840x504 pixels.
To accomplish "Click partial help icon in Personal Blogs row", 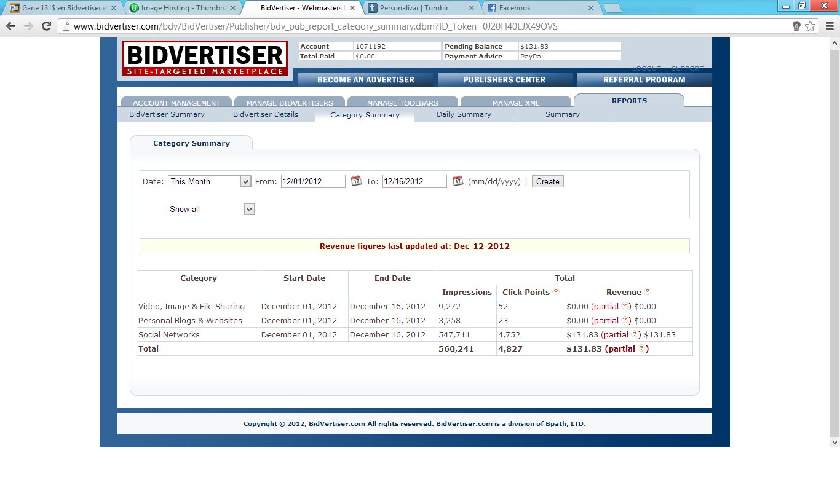I will tap(625, 320).
